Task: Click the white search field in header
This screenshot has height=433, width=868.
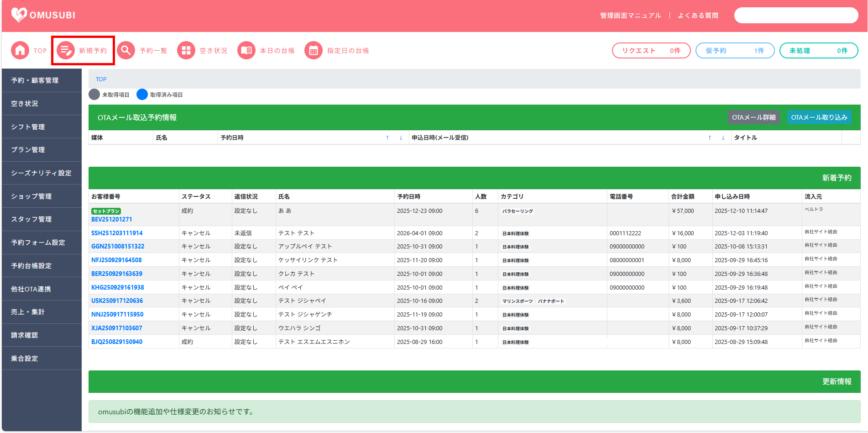Action: coord(796,16)
